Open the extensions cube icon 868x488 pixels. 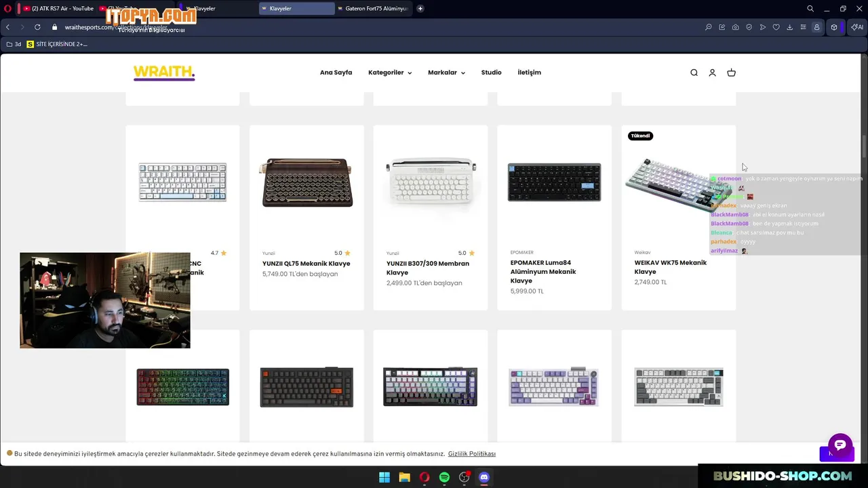tap(835, 27)
